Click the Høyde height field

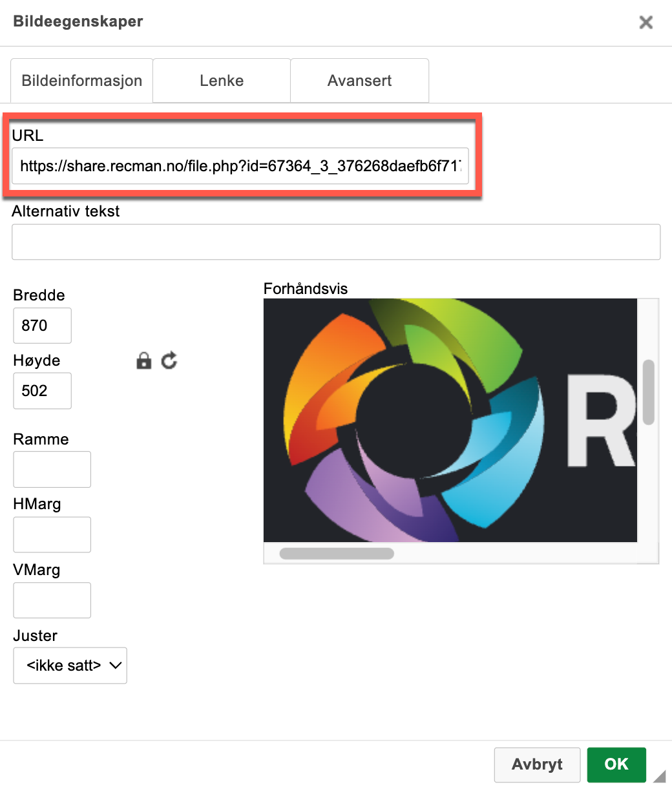[42, 391]
